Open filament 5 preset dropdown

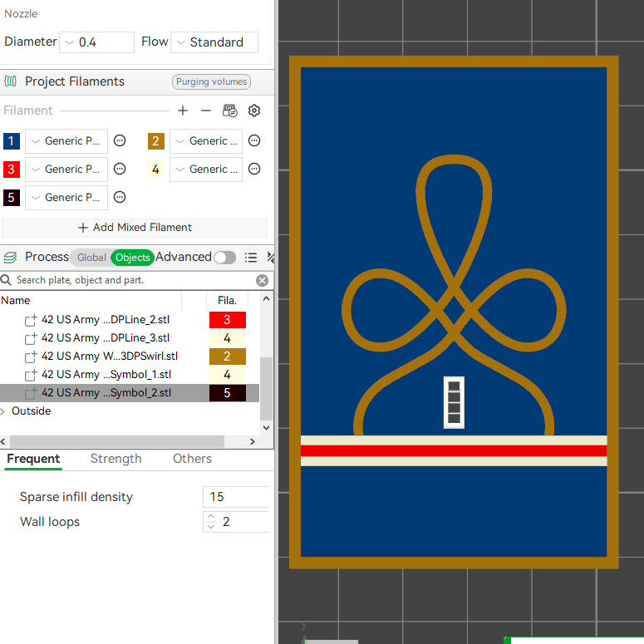pyautogui.click(x=66, y=197)
